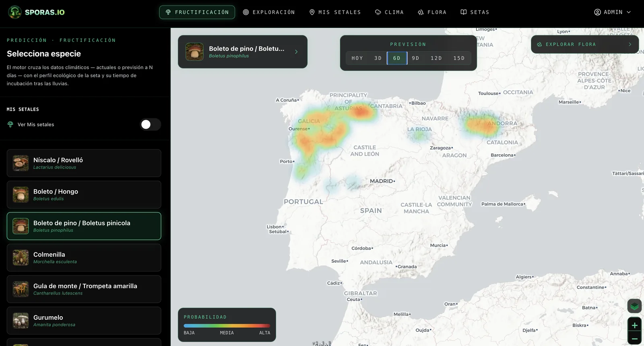Select the HOY forecast option
This screenshot has width=644, height=346.
pyautogui.click(x=357, y=58)
